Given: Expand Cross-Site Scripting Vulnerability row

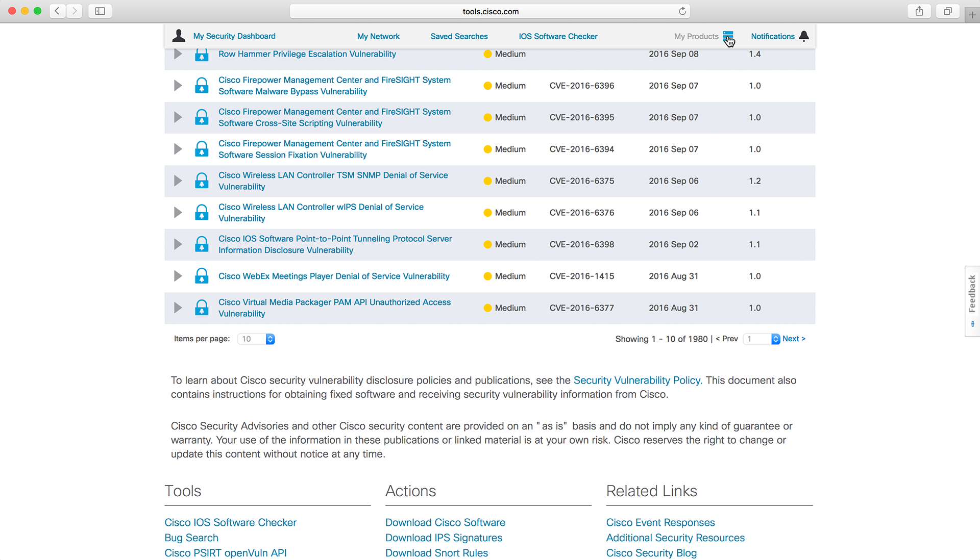Looking at the screenshot, I should [x=178, y=117].
